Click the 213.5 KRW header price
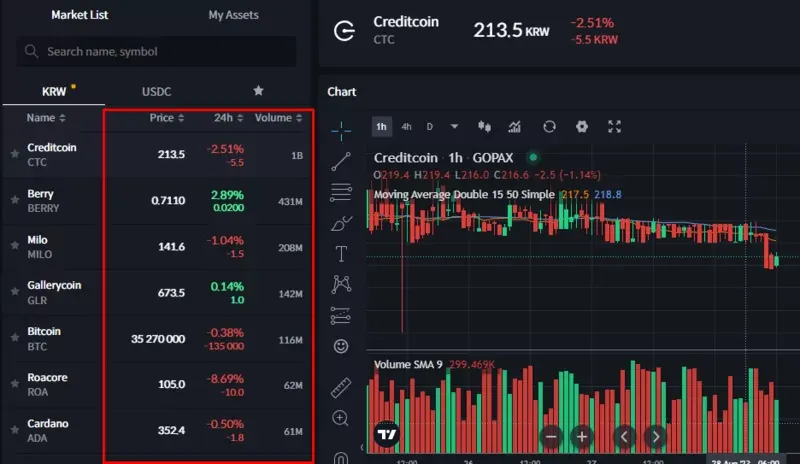 point(511,31)
